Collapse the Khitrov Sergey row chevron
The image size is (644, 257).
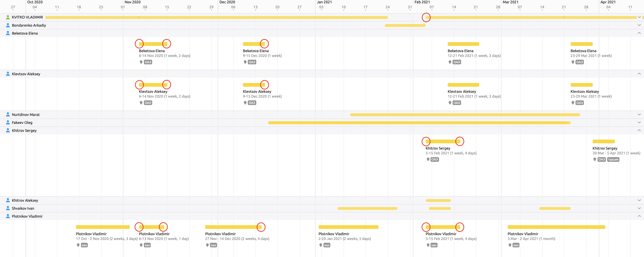pos(639,131)
